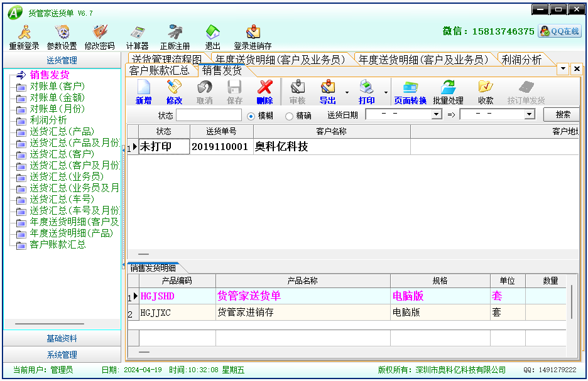
Task: Switch to the 利润分析 tab
Action: pyautogui.click(x=521, y=59)
